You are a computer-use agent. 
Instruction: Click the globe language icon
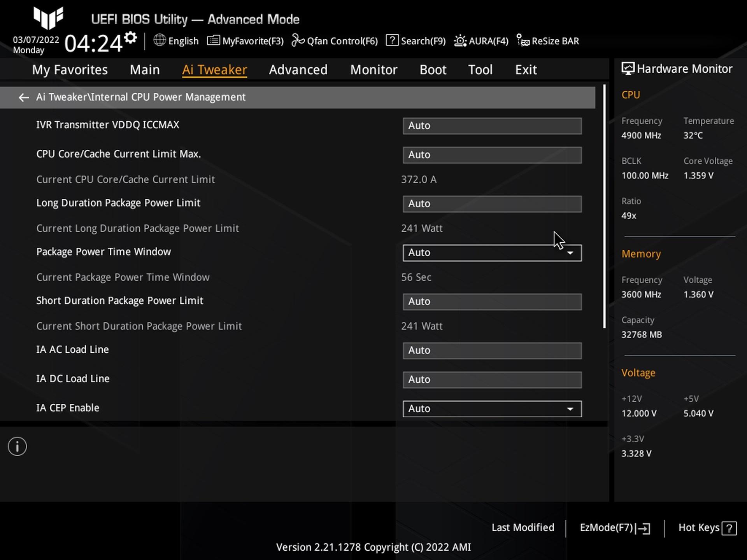coord(160,40)
